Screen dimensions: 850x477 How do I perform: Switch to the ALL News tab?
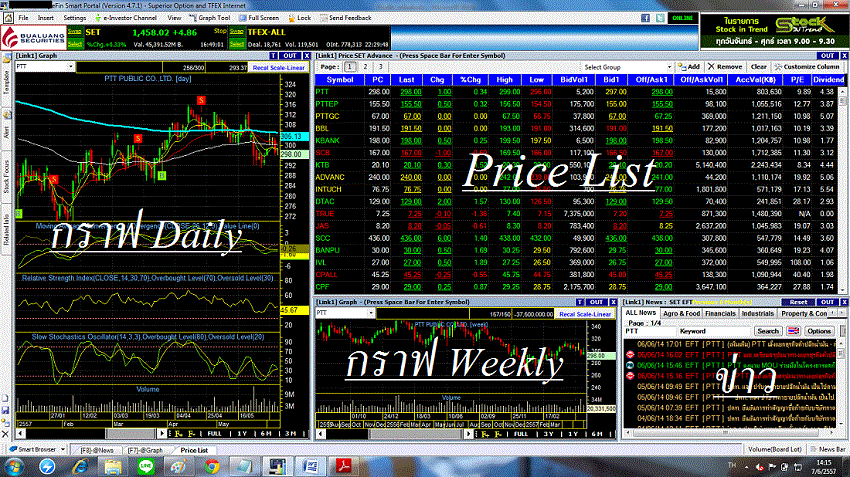point(641,313)
